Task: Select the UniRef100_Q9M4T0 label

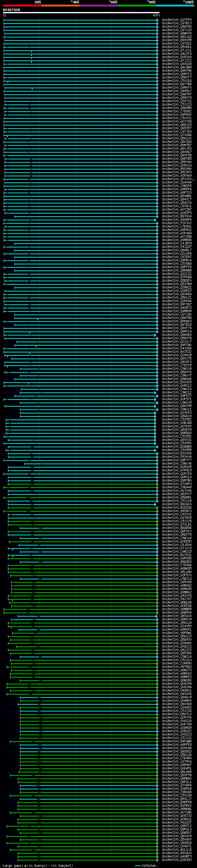Action: point(177,88)
